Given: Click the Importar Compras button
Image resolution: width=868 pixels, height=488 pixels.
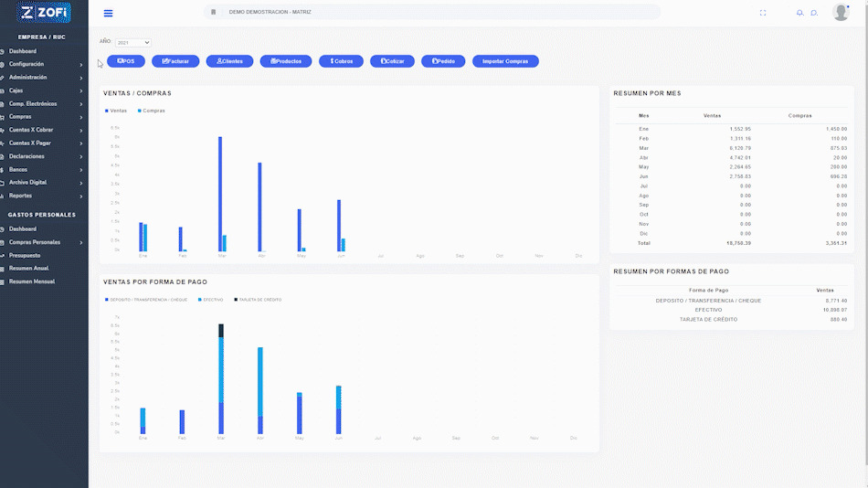Looking at the screenshot, I should 504,61.
